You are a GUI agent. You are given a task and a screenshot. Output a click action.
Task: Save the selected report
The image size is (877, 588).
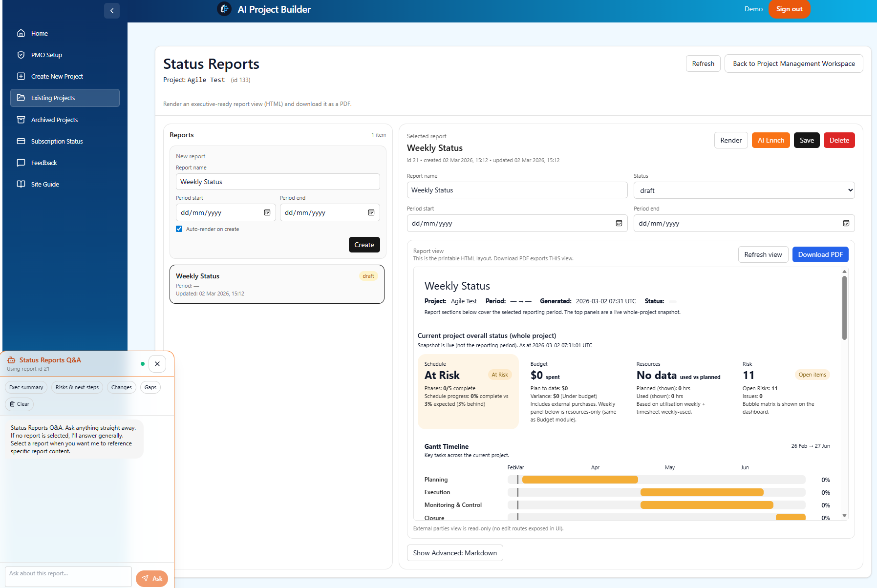coord(807,140)
